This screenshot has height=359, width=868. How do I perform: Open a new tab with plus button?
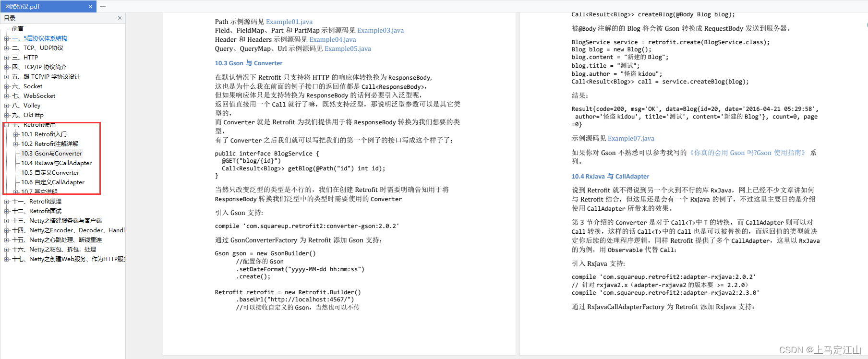pos(103,7)
